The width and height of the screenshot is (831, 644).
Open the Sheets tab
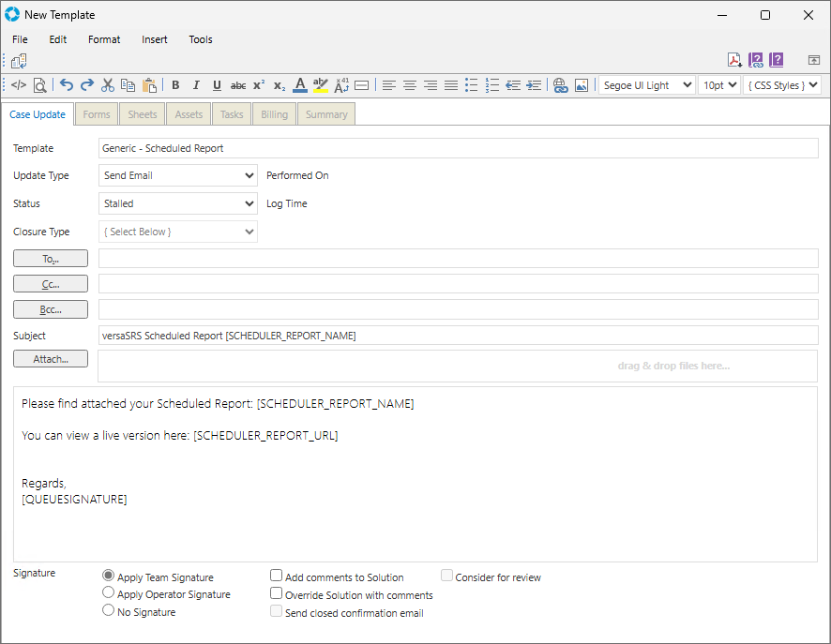pyautogui.click(x=143, y=114)
